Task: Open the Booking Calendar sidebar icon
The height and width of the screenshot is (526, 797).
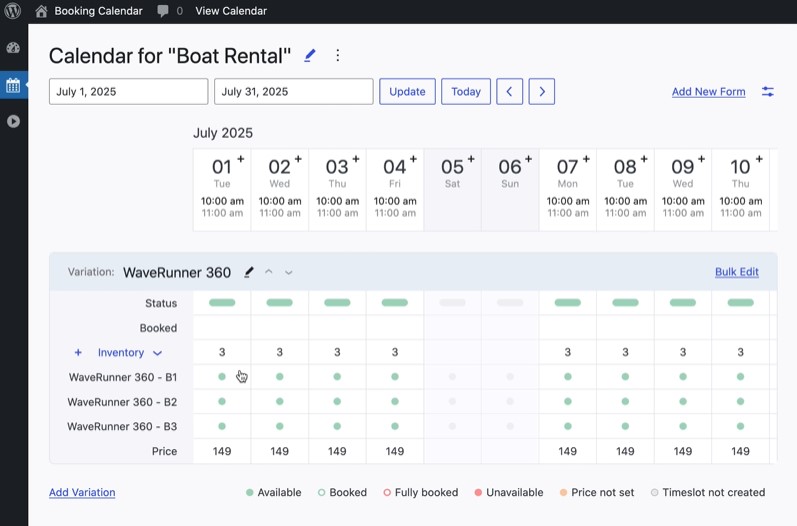Action: pos(13,85)
